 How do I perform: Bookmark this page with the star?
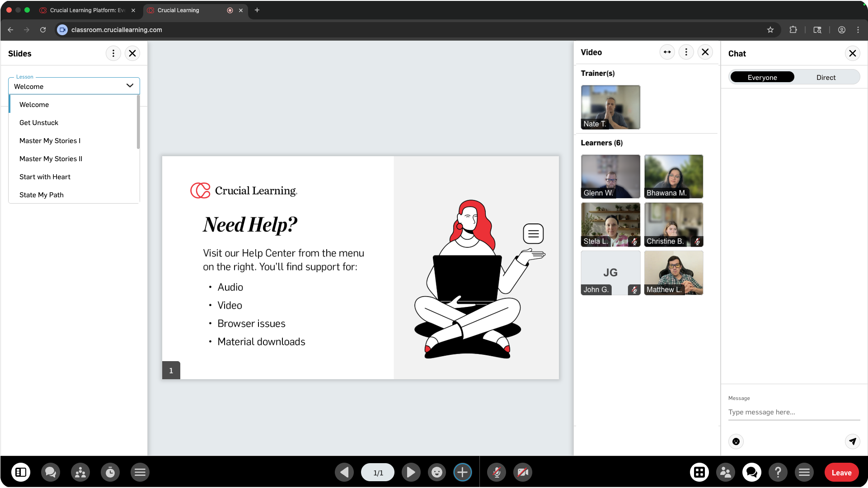pos(770,30)
